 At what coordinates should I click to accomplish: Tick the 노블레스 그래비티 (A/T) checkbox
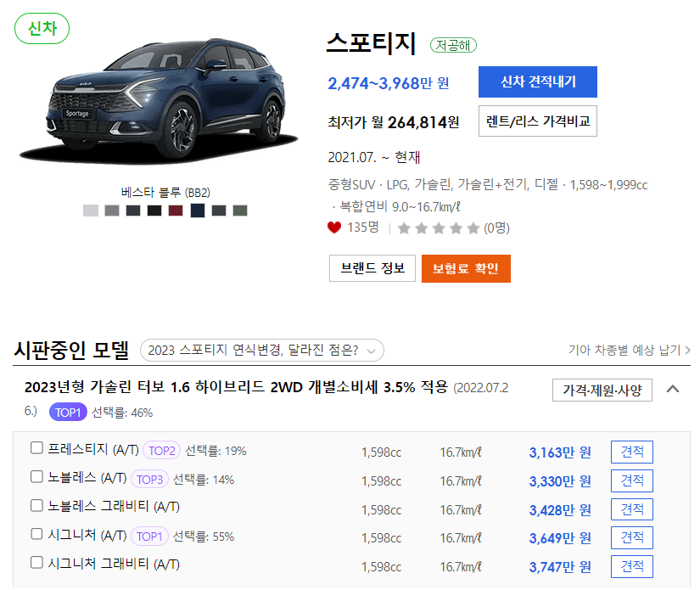(x=36, y=506)
